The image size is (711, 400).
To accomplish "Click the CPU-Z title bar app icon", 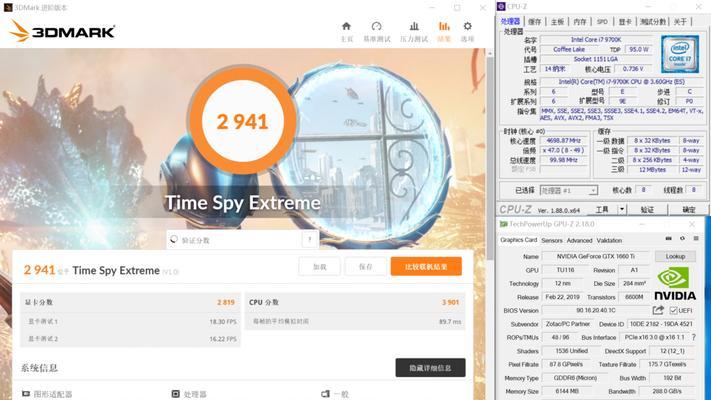I will point(501,6).
